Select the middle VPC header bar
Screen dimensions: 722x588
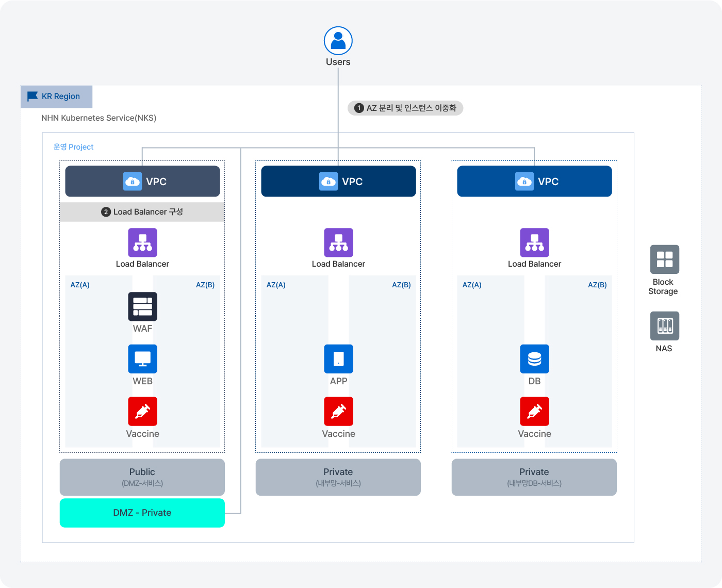click(x=338, y=181)
